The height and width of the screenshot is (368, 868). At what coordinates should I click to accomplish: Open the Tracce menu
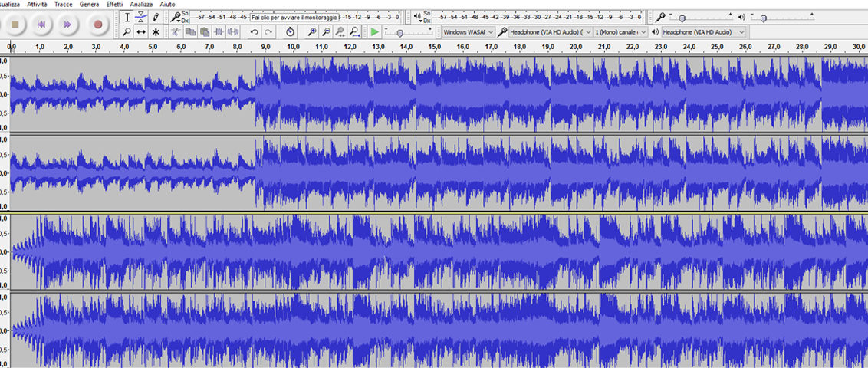click(63, 4)
